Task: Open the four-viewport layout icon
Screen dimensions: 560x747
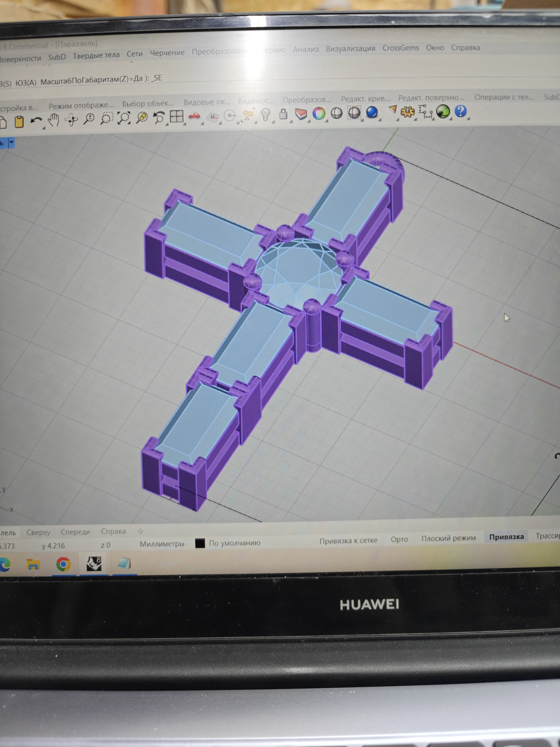Action: 176,117
